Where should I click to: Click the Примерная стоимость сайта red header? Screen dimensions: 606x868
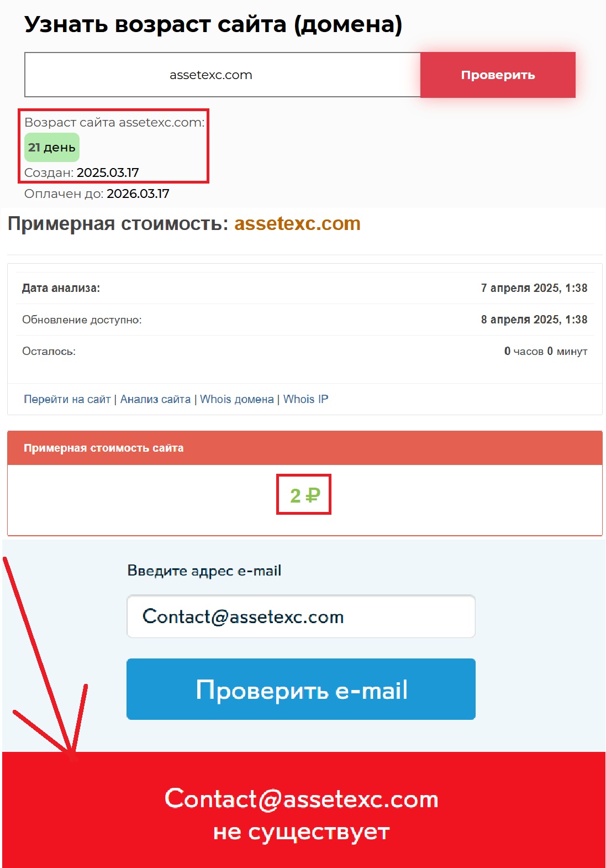pos(304,448)
